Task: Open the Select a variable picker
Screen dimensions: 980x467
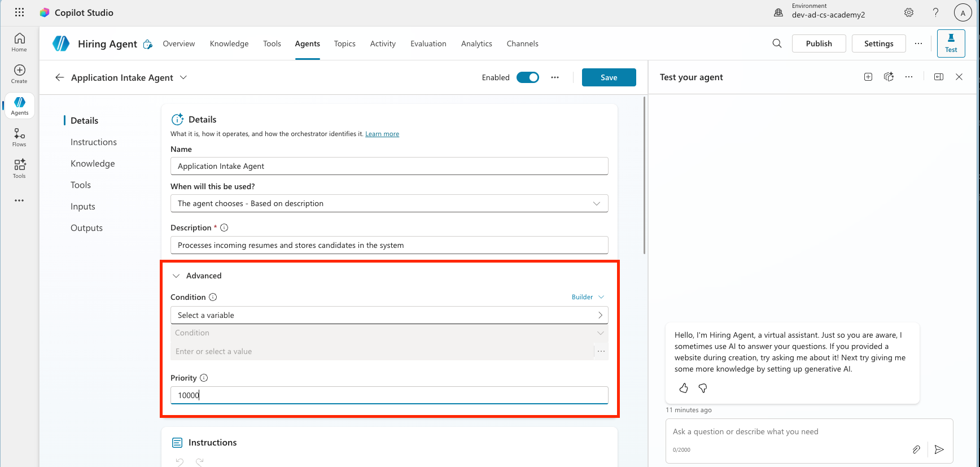Action: pyautogui.click(x=389, y=315)
